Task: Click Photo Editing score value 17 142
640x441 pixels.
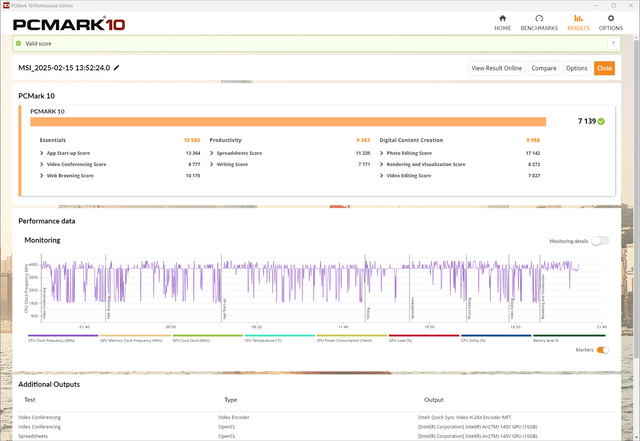Action: [533, 153]
